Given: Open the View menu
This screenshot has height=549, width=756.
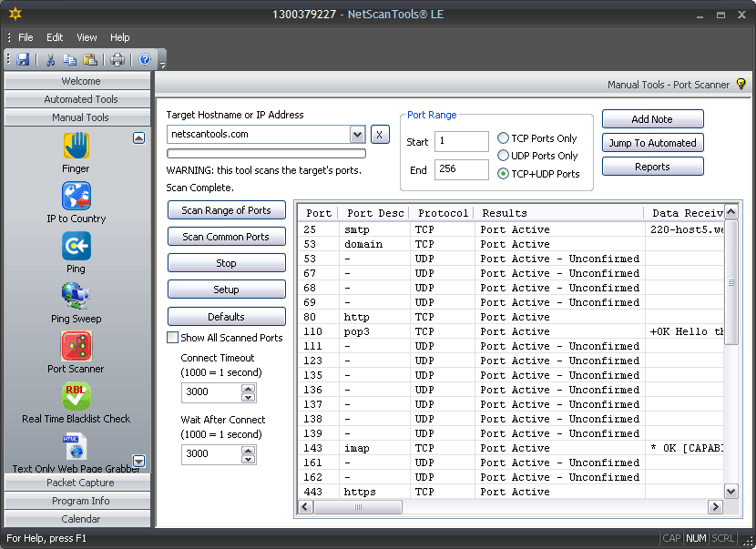Looking at the screenshot, I should [87, 37].
